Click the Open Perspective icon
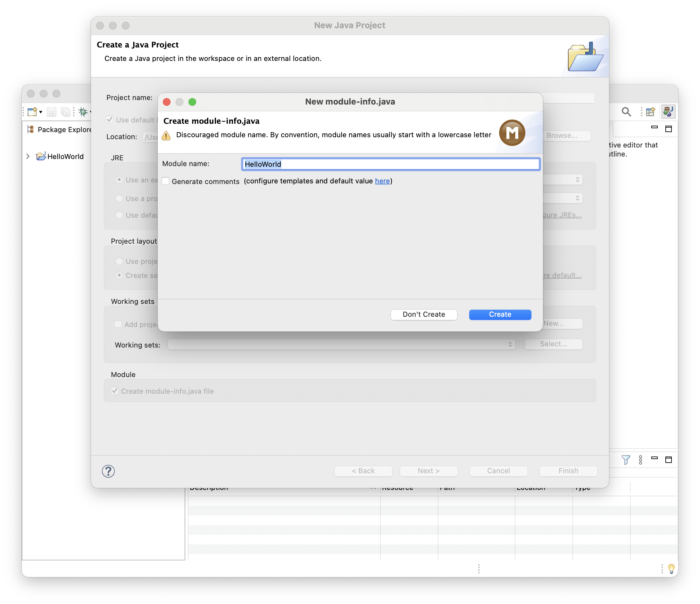This screenshot has width=700, height=604. click(650, 112)
